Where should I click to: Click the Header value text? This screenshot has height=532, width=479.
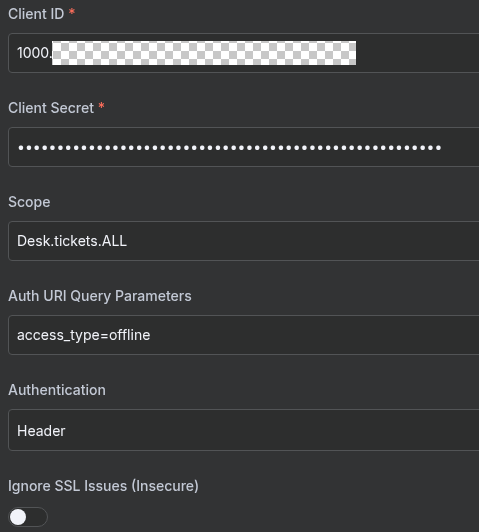[41, 431]
